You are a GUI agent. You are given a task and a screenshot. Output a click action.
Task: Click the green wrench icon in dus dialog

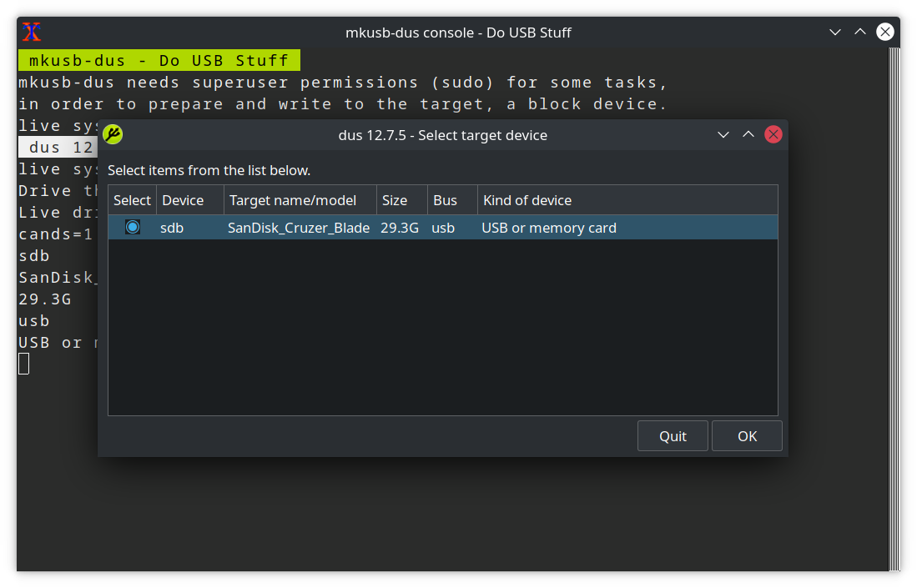(113, 134)
